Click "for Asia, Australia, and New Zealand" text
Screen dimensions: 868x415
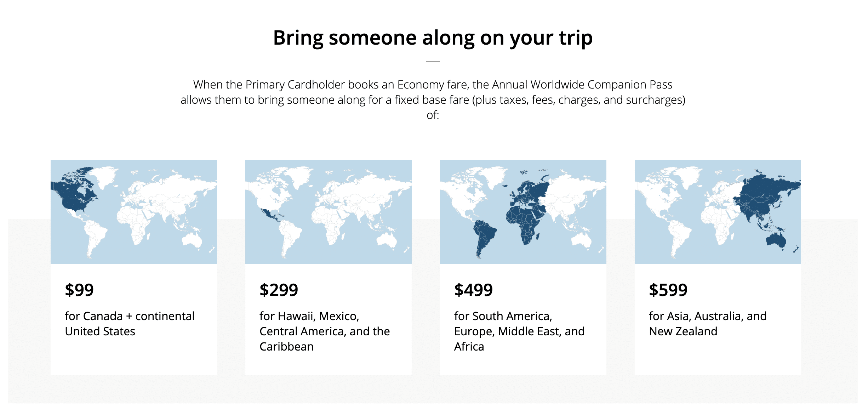707,324
